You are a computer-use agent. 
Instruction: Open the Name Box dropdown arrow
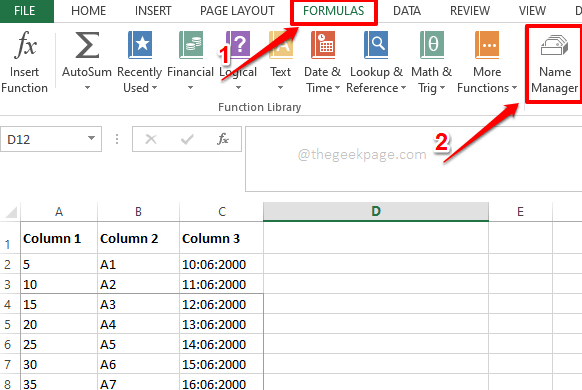pos(91,138)
